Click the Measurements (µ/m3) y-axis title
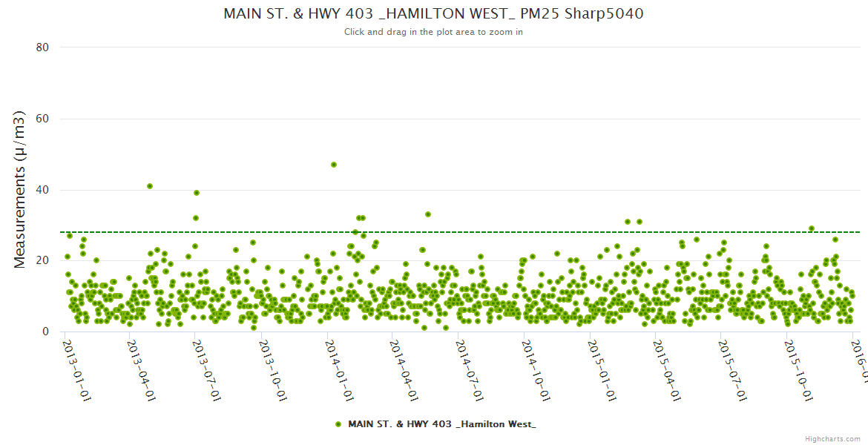The width and height of the screenshot is (868, 445). click(21, 189)
